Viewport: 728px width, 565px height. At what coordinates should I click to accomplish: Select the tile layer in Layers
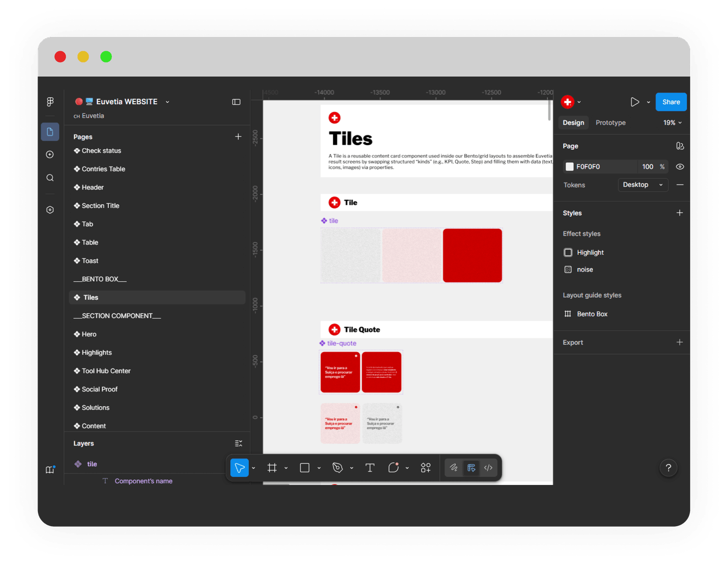pyautogui.click(x=92, y=464)
